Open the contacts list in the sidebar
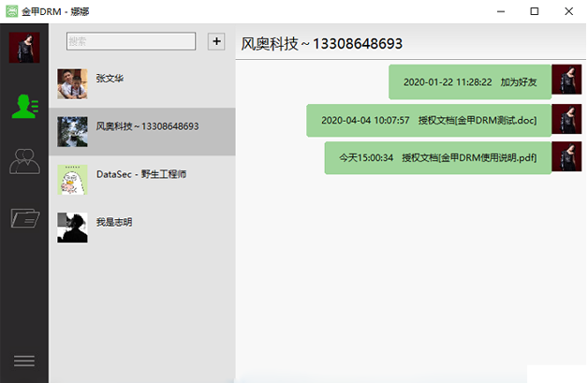 (24, 106)
